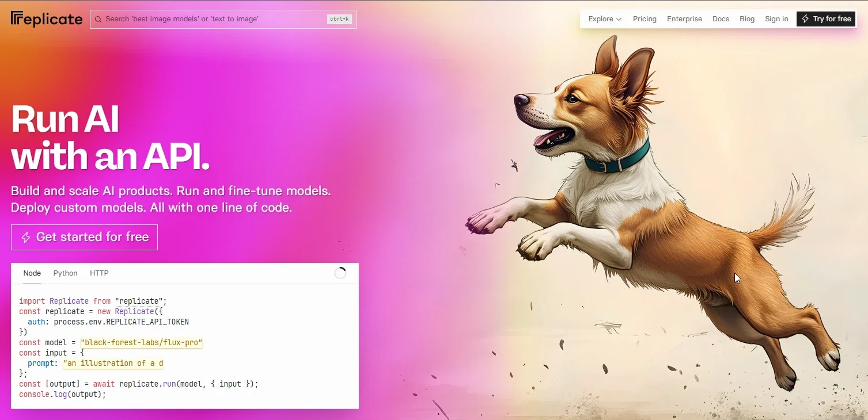This screenshot has height=420, width=868.
Task: Focus the model search input field
Action: 213,19
